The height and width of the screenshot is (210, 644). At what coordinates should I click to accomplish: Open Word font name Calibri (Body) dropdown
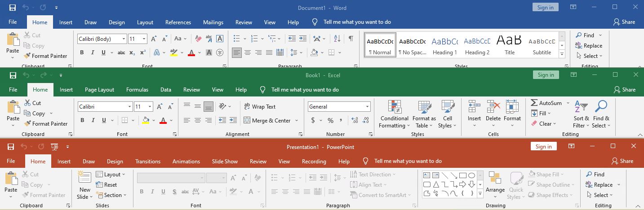pyautogui.click(x=124, y=39)
